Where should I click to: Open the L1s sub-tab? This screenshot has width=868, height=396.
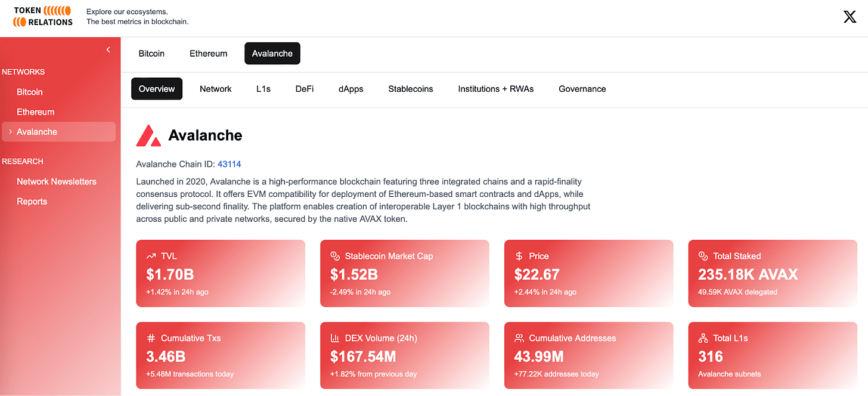263,89
